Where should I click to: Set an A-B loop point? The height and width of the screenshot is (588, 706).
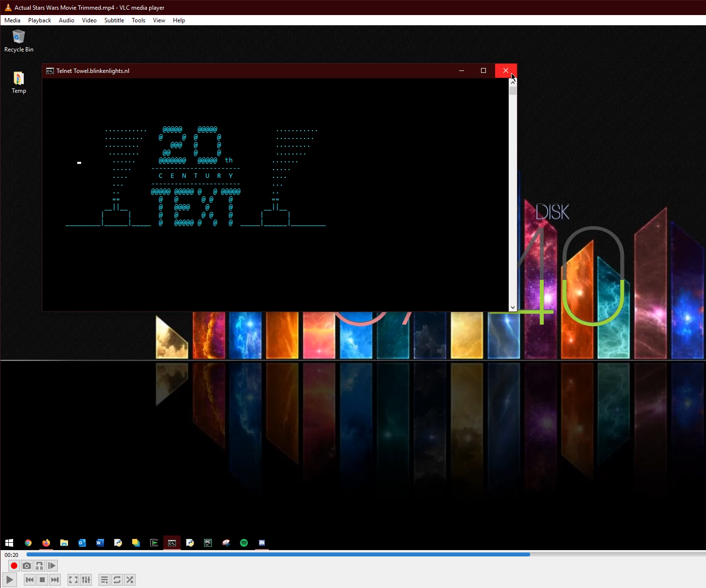39,565
